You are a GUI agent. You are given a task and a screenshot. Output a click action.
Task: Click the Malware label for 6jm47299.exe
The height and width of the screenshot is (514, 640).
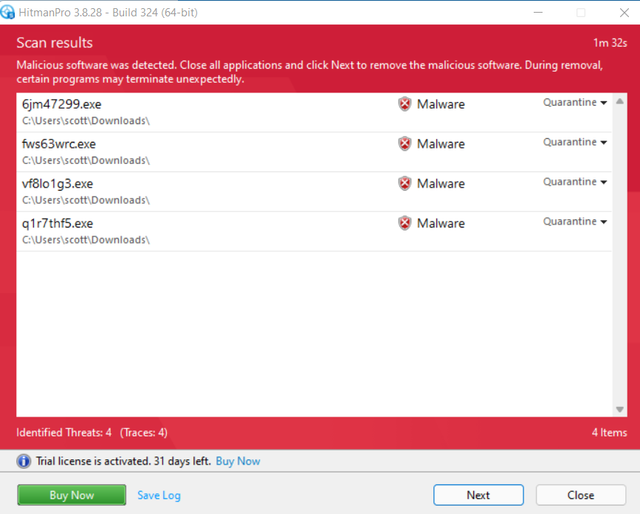[x=441, y=104]
